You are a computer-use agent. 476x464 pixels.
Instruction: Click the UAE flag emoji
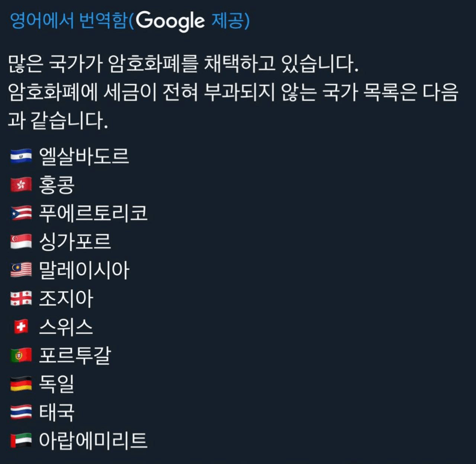[x=21, y=441]
